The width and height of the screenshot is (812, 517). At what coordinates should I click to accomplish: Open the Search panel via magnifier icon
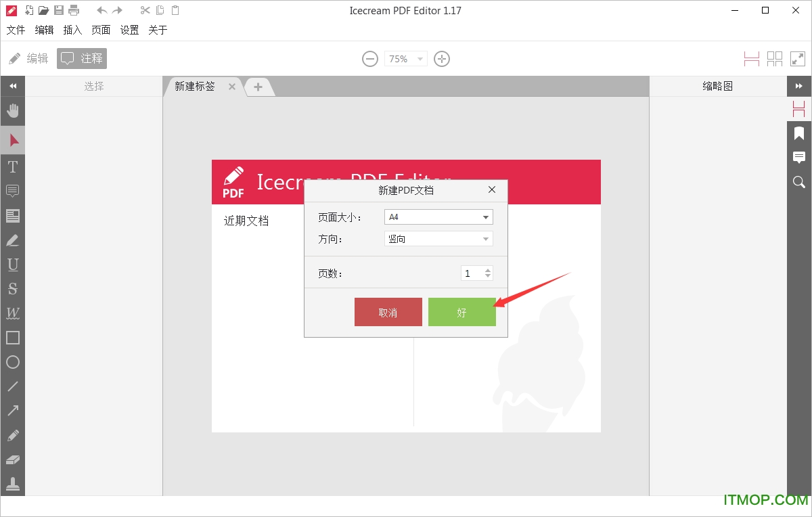799,181
